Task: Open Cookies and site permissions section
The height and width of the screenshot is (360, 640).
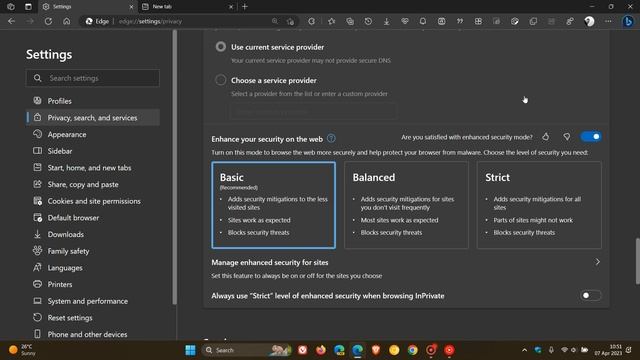Action: [x=93, y=201]
